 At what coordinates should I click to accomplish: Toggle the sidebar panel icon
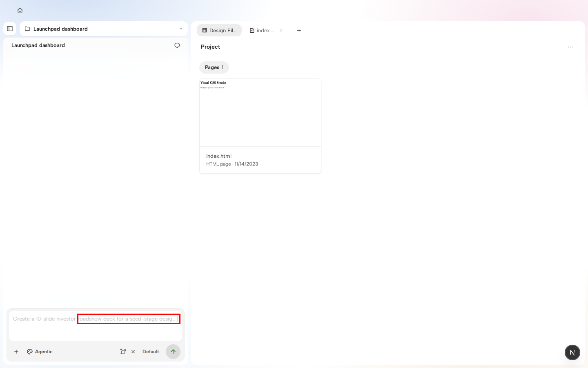[x=10, y=29]
